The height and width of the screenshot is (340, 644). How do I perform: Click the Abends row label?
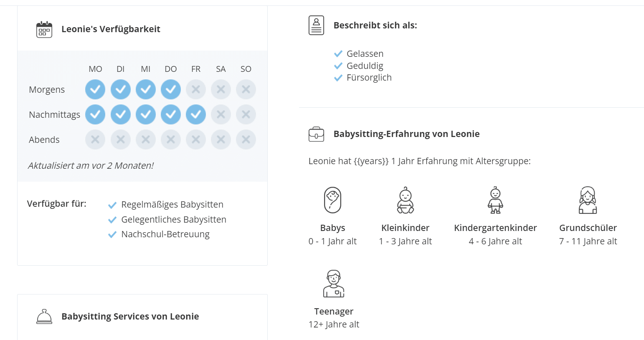coord(44,140)
